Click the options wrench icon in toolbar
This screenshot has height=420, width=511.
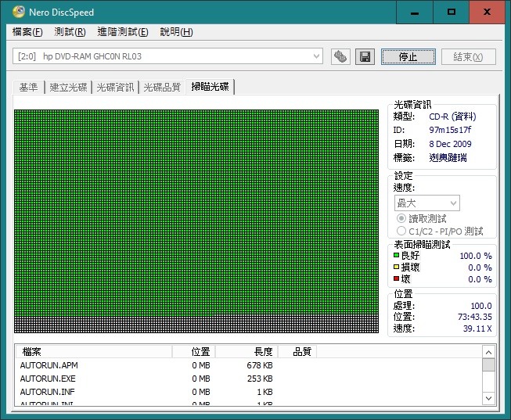pyautogui.click(x=340, y=57)
